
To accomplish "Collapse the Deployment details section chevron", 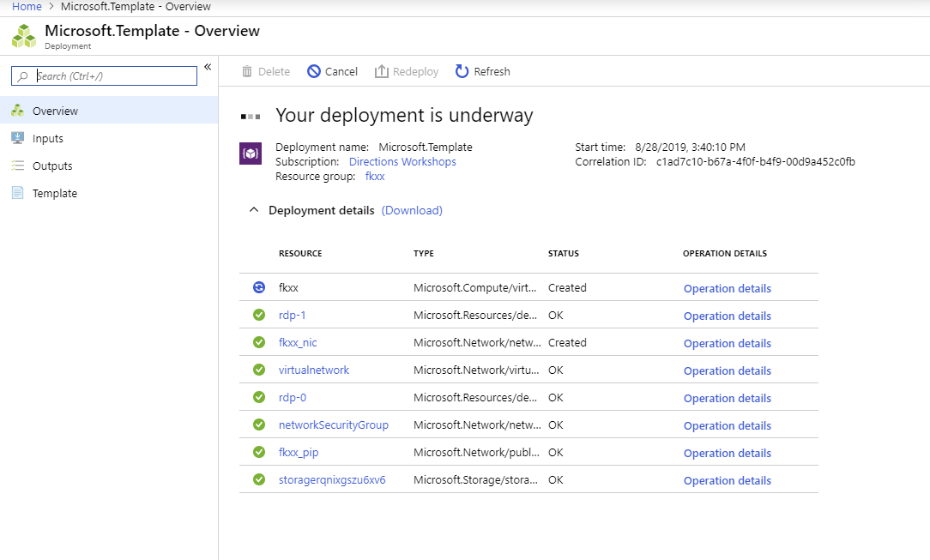I will (254, 210).
